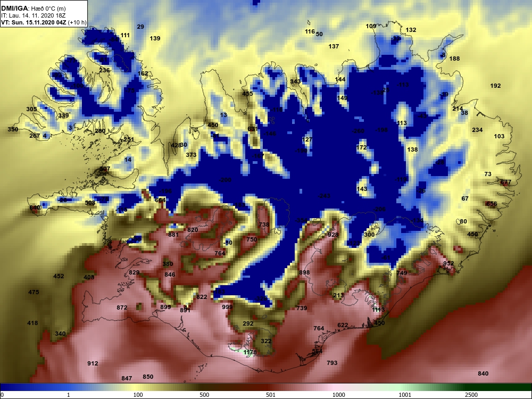
Task: Click the '500' legend label
Action: [x=204, y=395]
